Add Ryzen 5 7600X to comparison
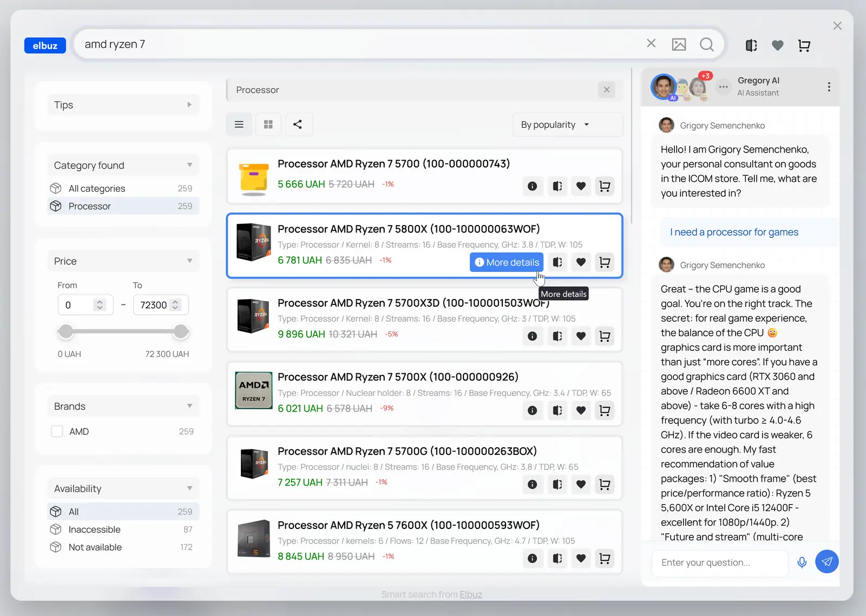 [557, 558]
